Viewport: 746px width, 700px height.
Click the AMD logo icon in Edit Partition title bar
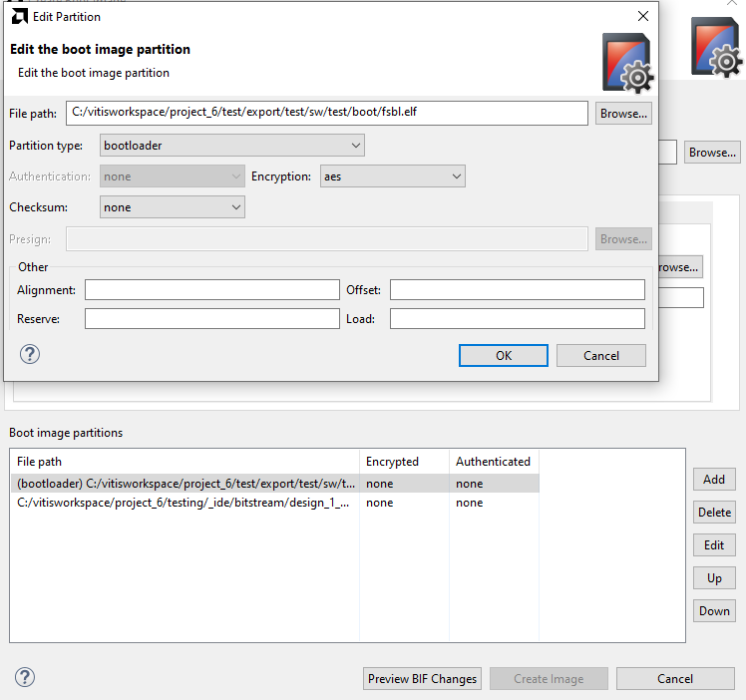click(20, 17)
